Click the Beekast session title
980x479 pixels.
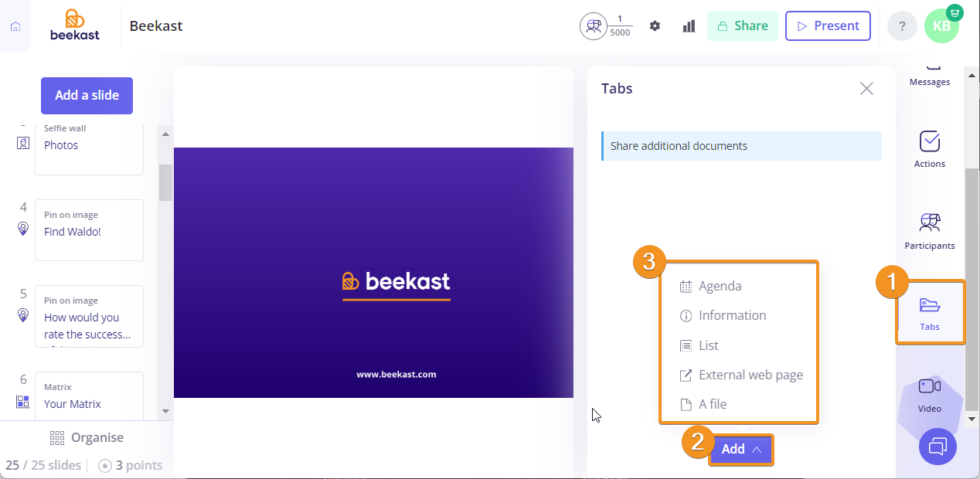(x=156, y=26)
